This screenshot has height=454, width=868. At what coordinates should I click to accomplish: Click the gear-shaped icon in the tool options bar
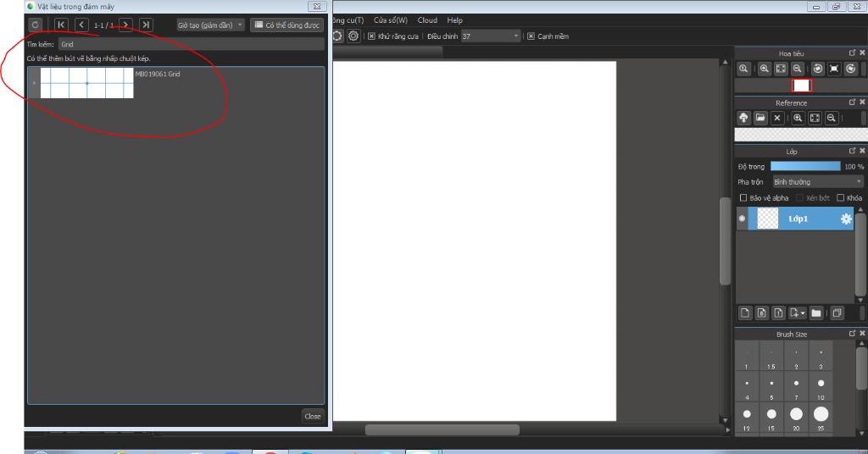(353, 36)
